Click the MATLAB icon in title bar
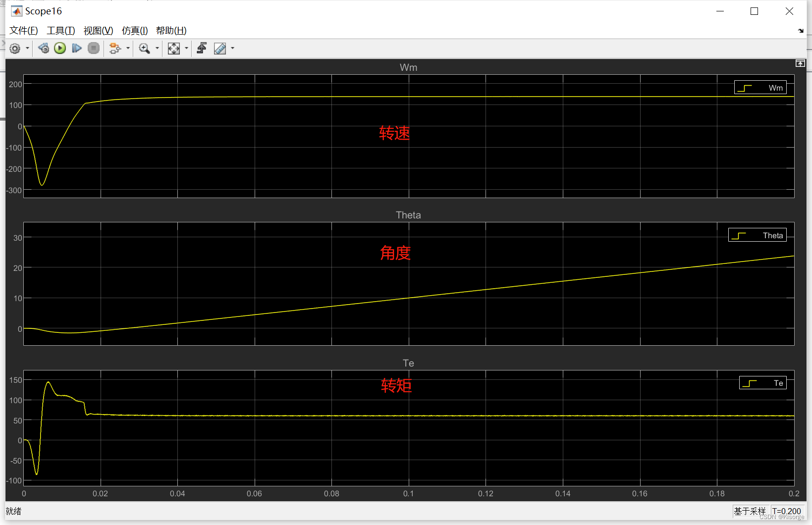Viewport: 812px width, 525px height. click(16, 11)
